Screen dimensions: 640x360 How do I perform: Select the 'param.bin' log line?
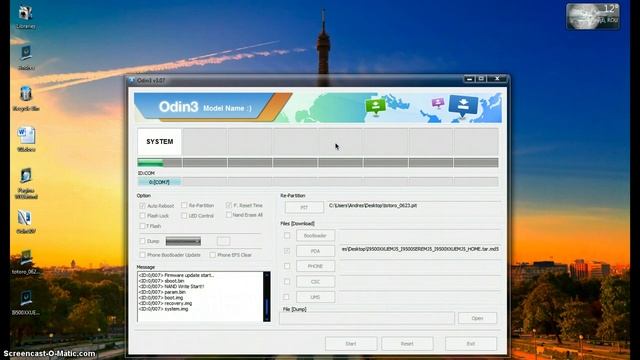[x=162, y=292]
